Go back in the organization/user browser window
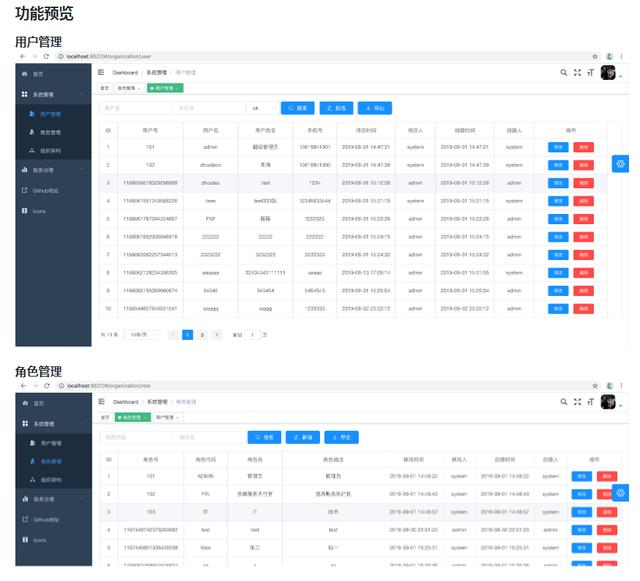Viewport: 640px width, 581px height. coord(23,56)
